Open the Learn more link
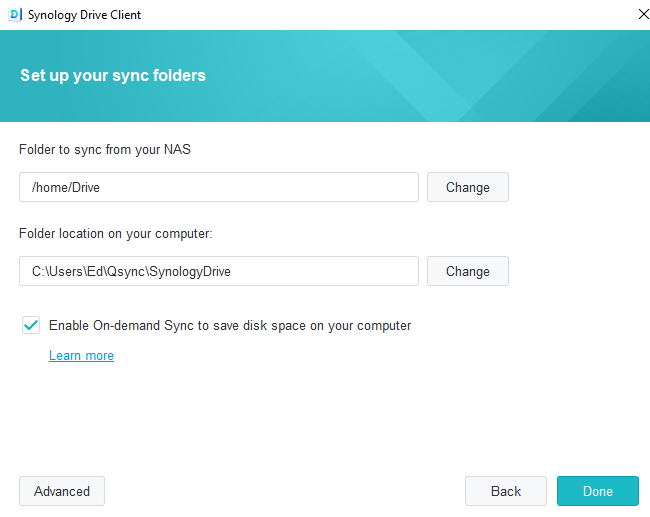 pyautogui.click(x=81, y=356)
